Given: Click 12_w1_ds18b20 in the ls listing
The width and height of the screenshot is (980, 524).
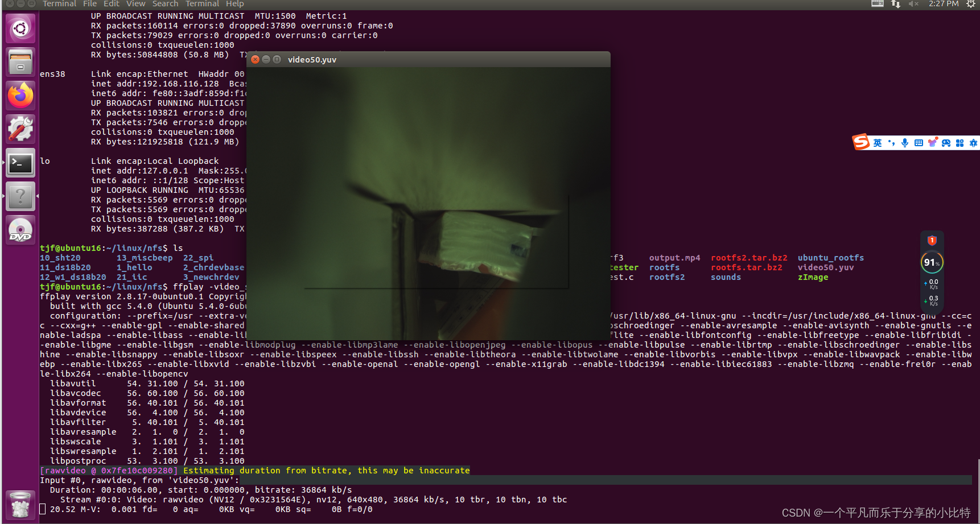Looking at the screenshot, I should (x=73, y=277).
